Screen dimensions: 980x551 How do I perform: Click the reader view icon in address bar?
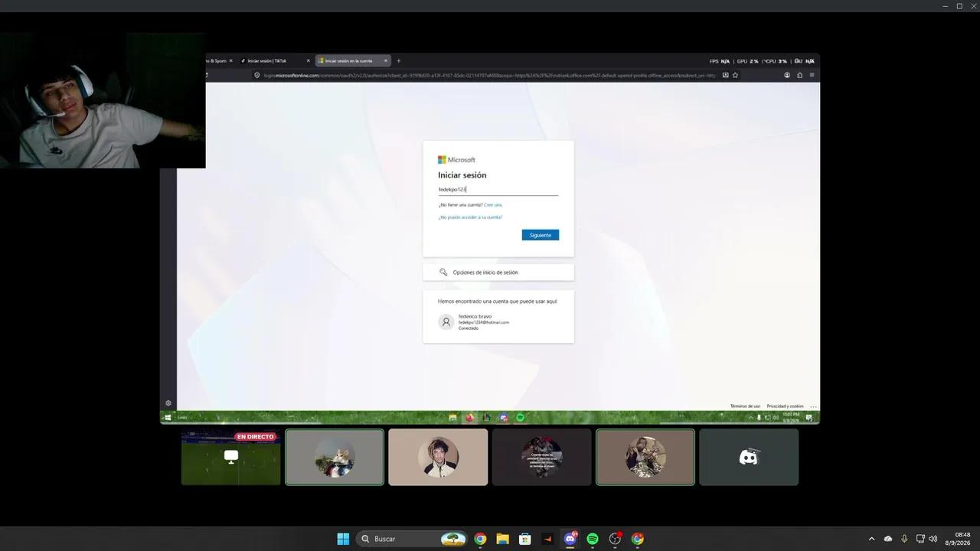(x=725, y=75)
